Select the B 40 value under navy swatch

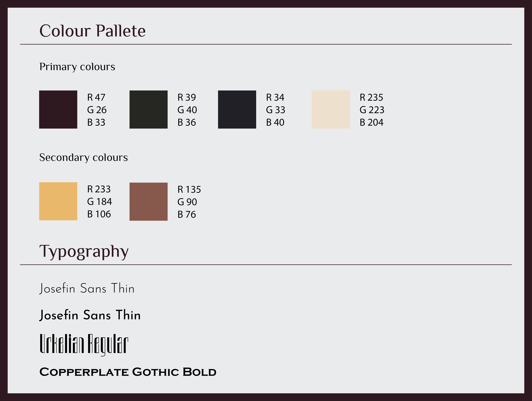275,122
